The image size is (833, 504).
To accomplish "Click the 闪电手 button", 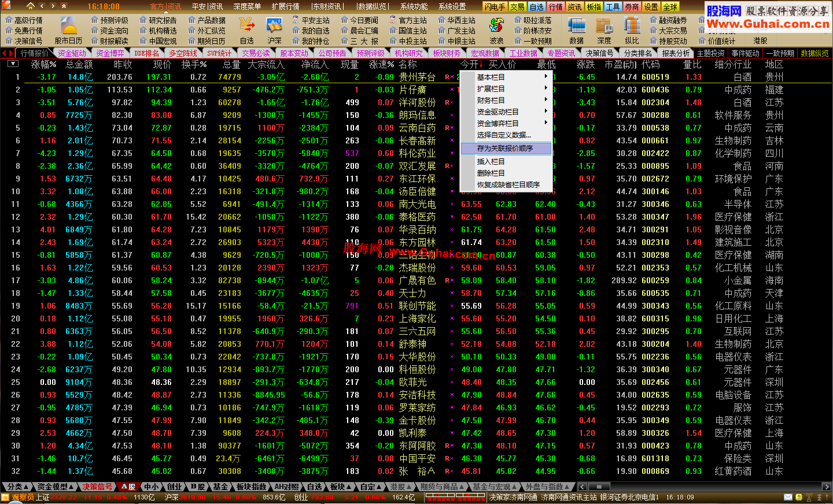I will pos(495,7).
